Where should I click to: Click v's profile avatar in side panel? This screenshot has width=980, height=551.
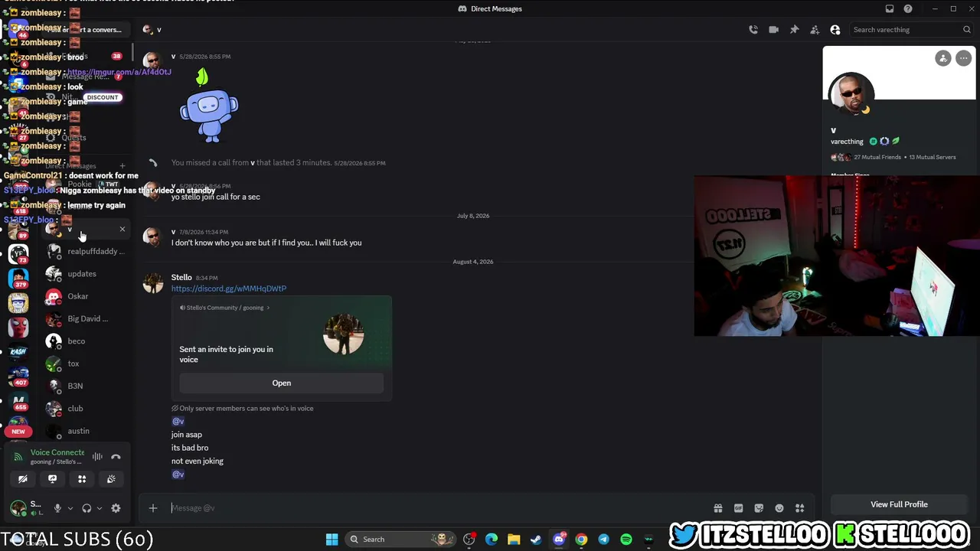pos(851,95)
